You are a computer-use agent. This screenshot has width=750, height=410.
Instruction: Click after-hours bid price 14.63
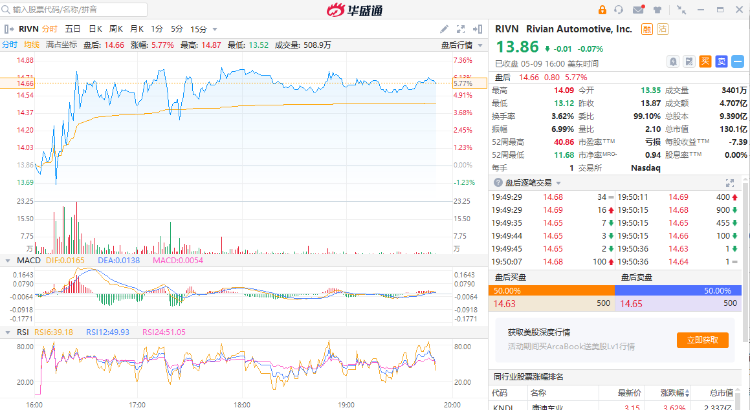[504, 304]
